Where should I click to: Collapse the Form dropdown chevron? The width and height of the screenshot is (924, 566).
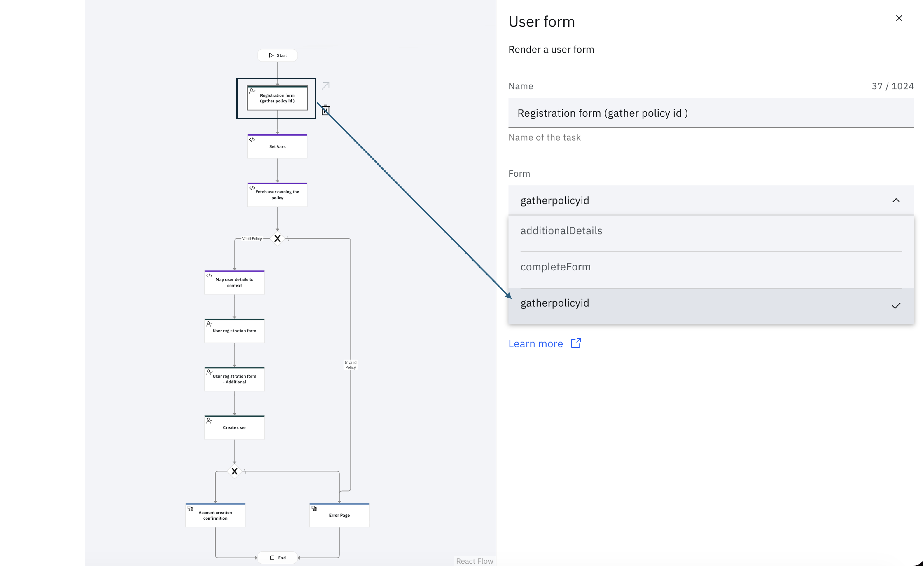896,200
